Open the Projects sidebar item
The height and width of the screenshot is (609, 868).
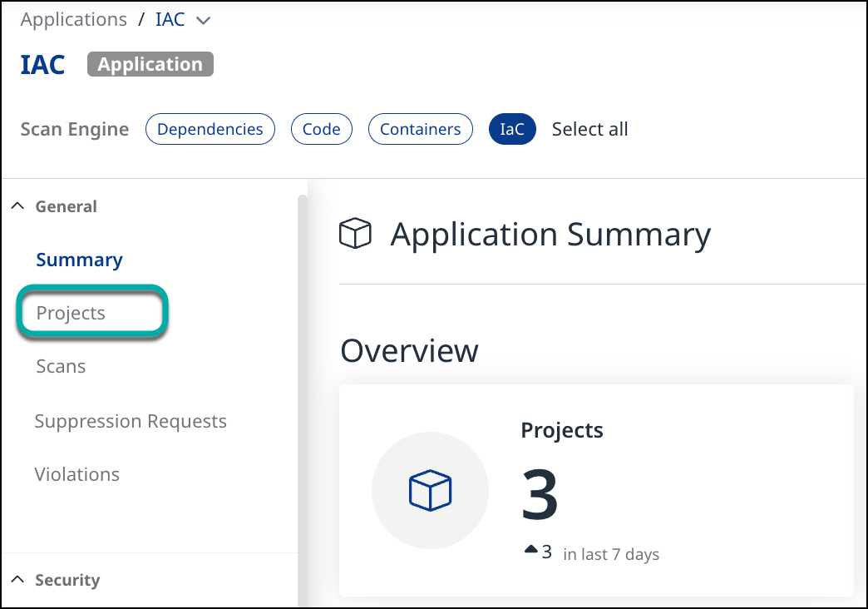(71, 313)
